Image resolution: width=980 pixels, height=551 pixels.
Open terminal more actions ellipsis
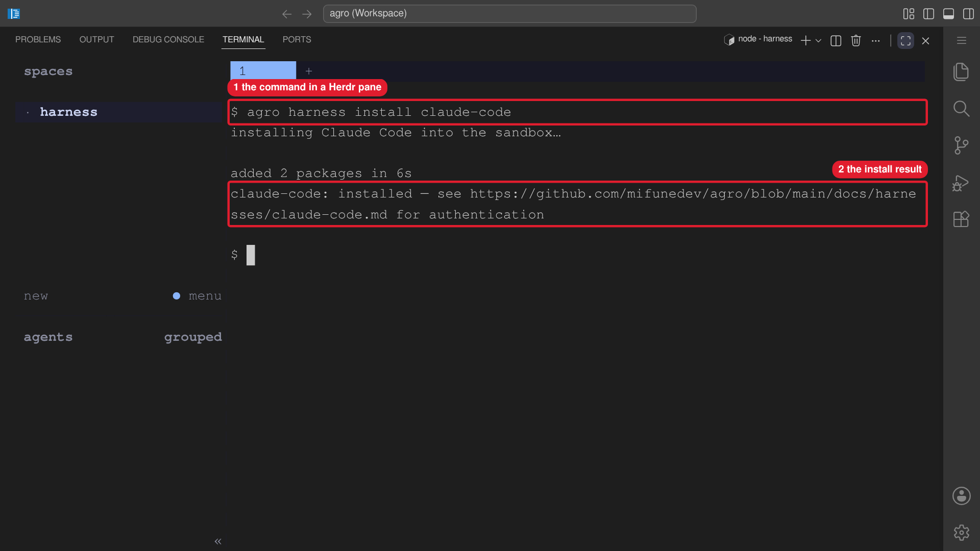876,40
